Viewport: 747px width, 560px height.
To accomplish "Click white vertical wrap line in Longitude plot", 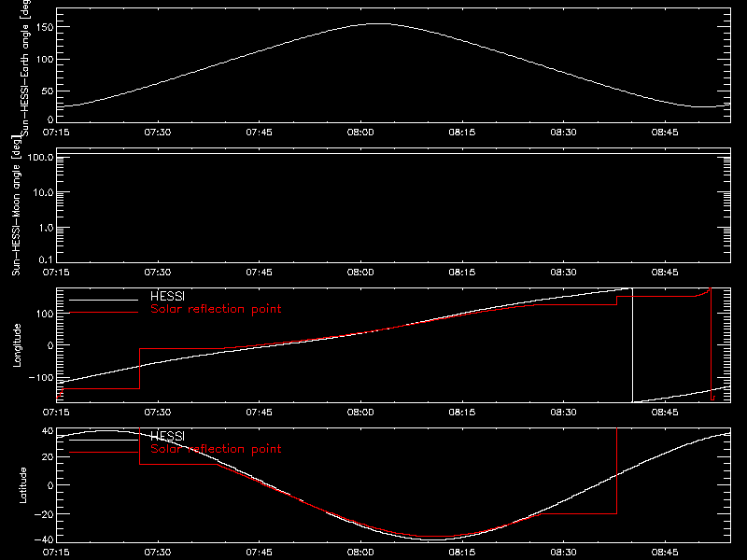I will pyautogui.click(x=632, y=345).
